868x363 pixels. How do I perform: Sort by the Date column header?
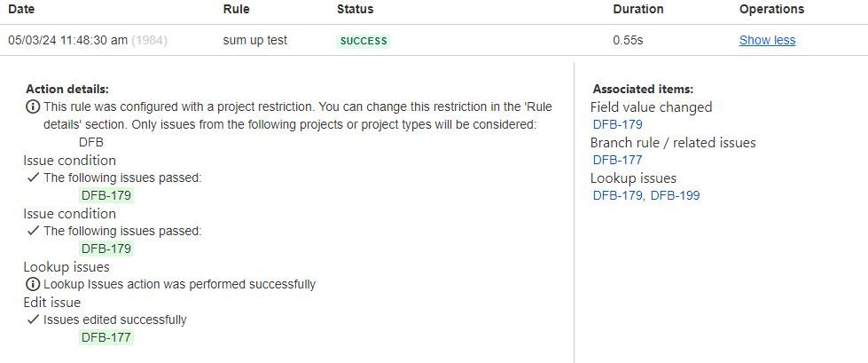coord(20,10)
